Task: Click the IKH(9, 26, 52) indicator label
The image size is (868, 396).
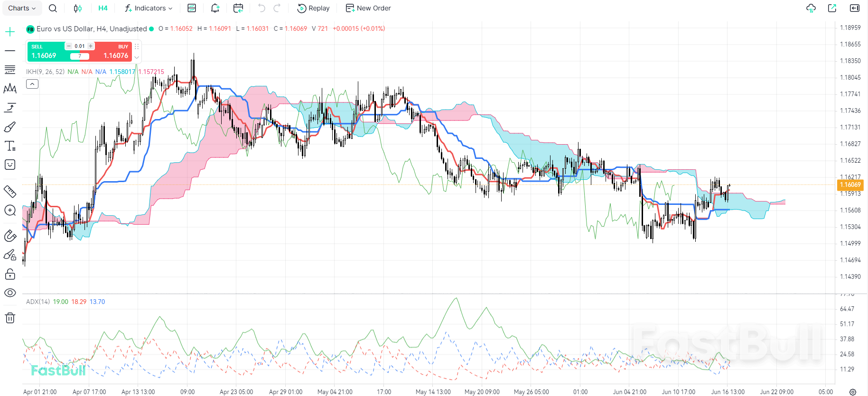Action: [x=45, y=72]
